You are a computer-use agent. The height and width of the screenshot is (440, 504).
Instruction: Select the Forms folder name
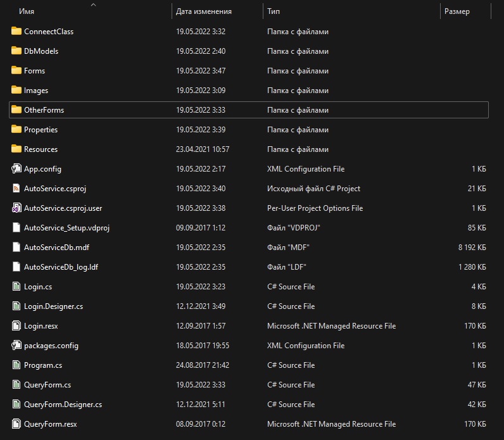click(x=34, y=71)
